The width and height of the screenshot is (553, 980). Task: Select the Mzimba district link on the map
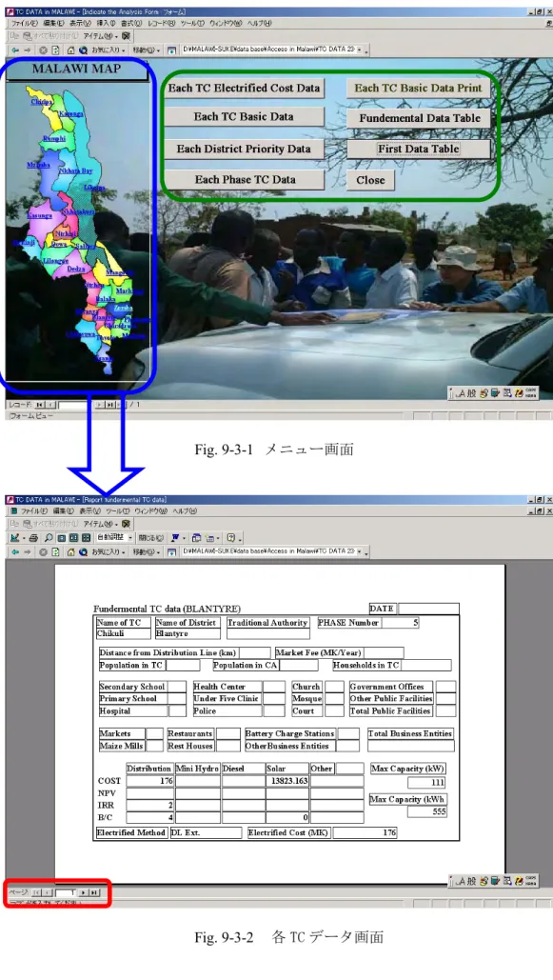tap(38, 165)
